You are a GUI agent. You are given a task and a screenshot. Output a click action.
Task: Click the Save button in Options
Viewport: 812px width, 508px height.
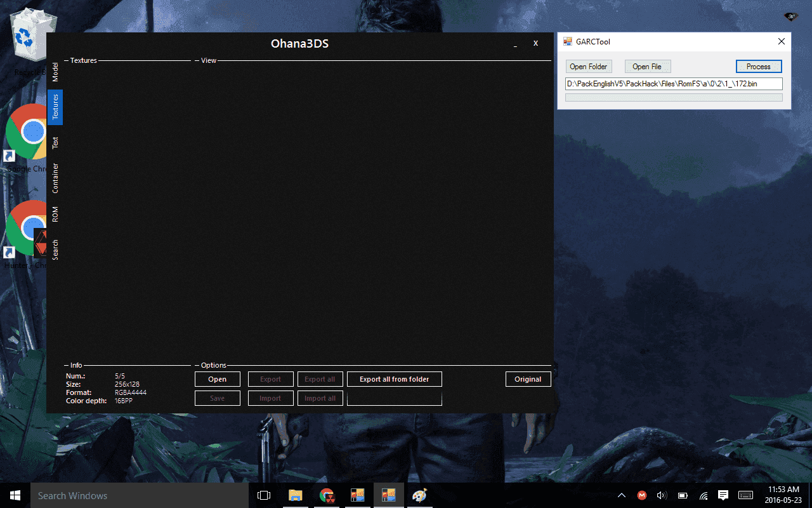click(218, 398)
